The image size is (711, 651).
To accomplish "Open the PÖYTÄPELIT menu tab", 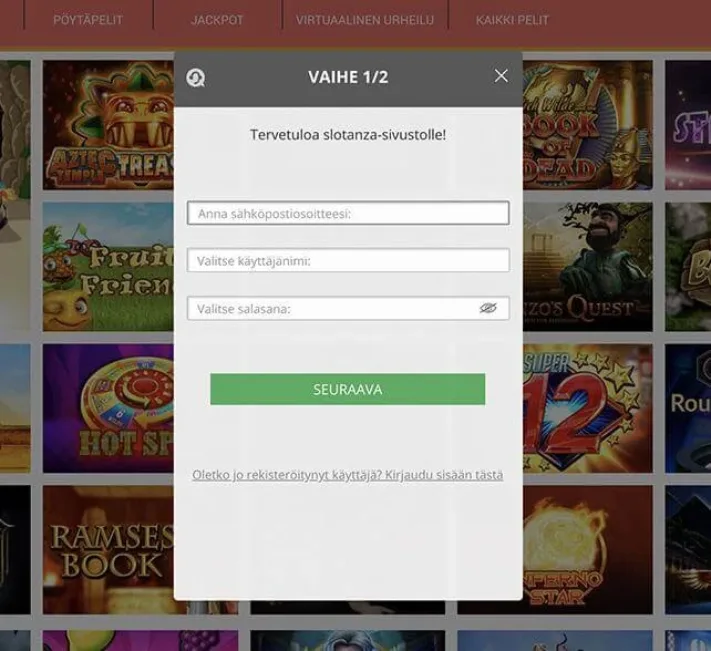I will [88, 20].
